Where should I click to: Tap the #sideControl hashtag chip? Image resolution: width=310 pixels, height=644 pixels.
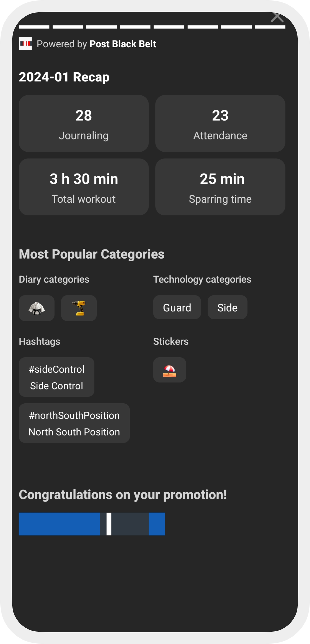(x=57, y=377)
